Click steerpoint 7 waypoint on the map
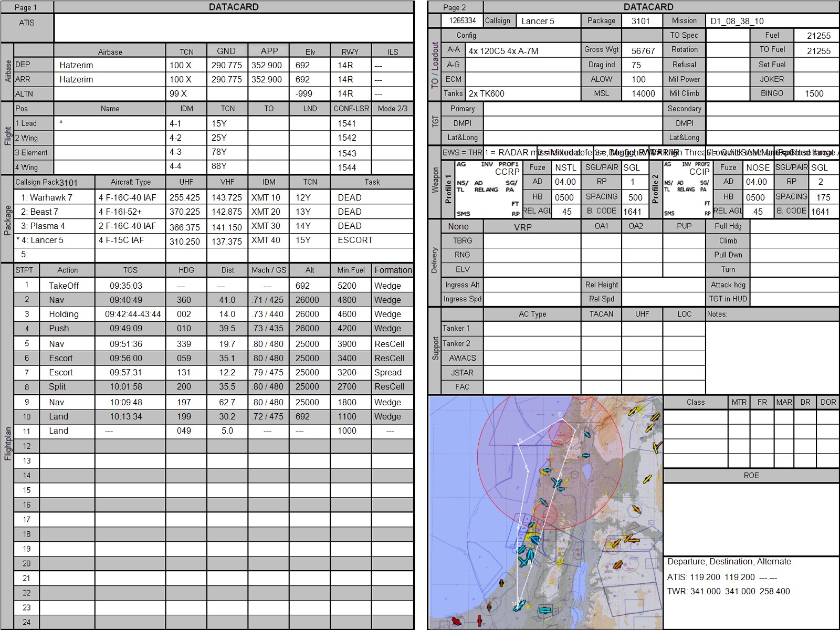 click(x=576, y=429)
